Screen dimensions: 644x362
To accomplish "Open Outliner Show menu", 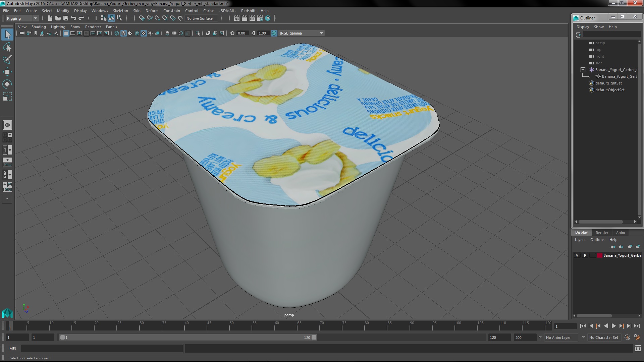I will 599,27.
